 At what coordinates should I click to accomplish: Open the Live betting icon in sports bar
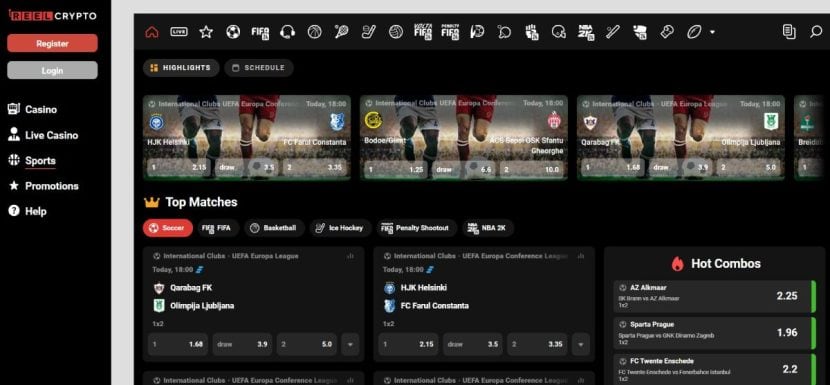[179, 32]
